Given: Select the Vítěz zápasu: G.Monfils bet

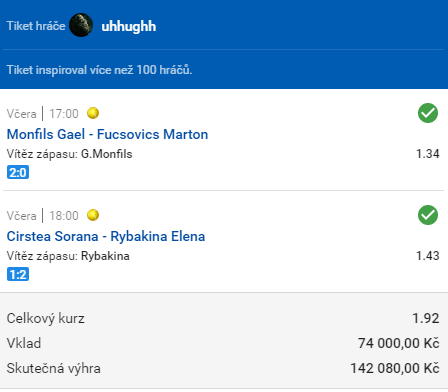Looking at the screenshot, I should click(70, 154).
